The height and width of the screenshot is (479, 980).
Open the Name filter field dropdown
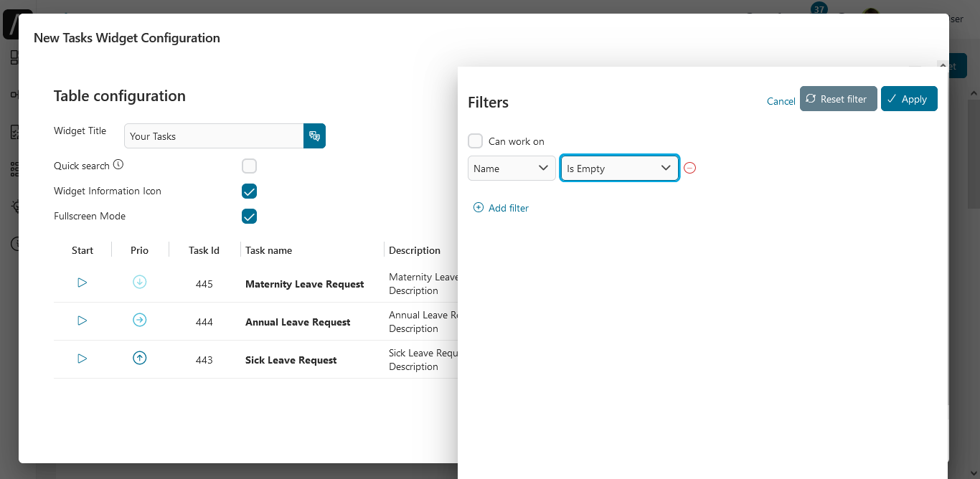[x=512, y=169]
